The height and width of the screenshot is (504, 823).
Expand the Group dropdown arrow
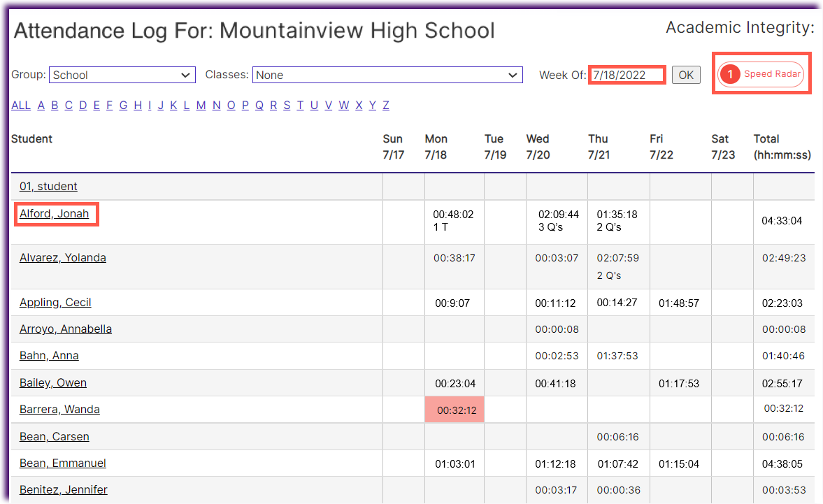[187, 75]
